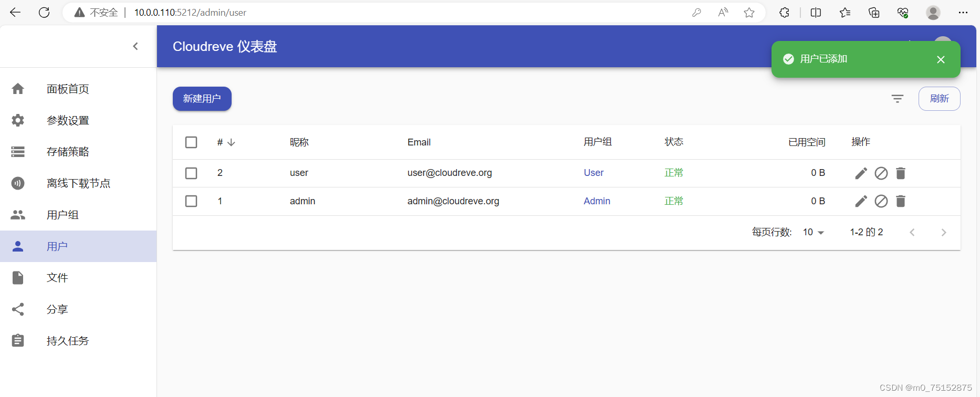Click the 刷新 button
The height and width of the screenshot is (397, 980).
[939, 99]
